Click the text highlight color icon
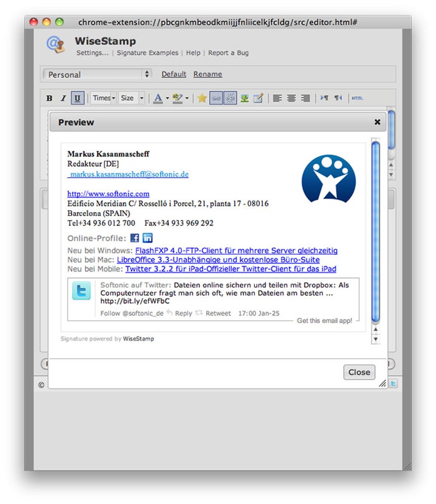 point(178,98)
